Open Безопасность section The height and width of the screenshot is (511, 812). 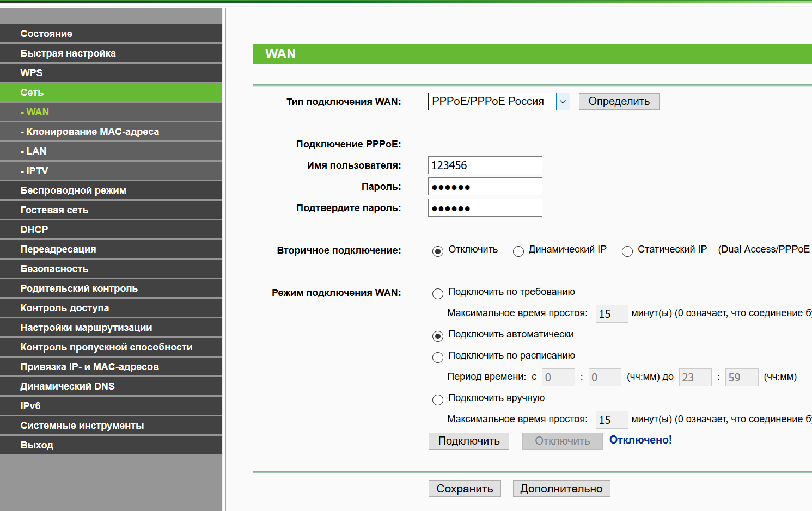pyautogui.click(x=111, y=269)
